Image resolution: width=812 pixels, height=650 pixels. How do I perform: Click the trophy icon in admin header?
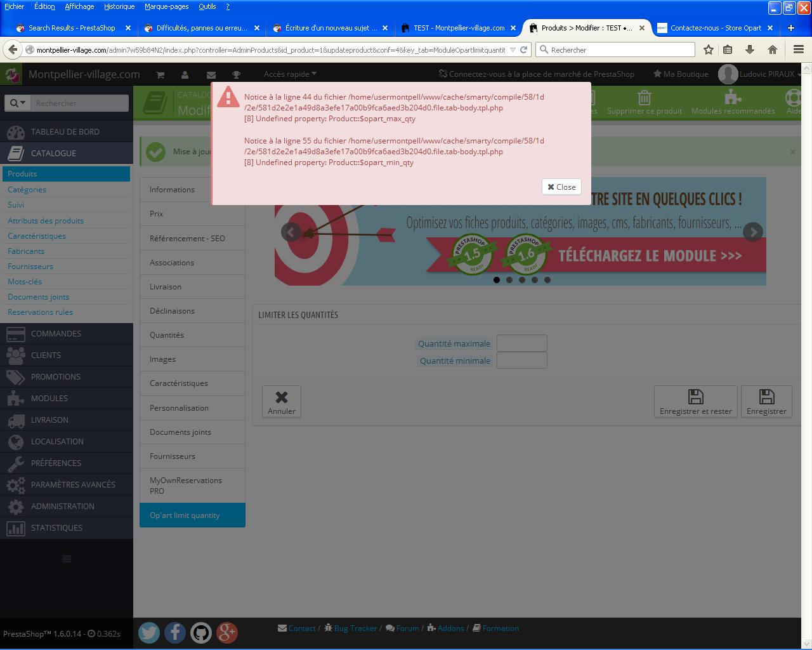[x=236, y=74]
